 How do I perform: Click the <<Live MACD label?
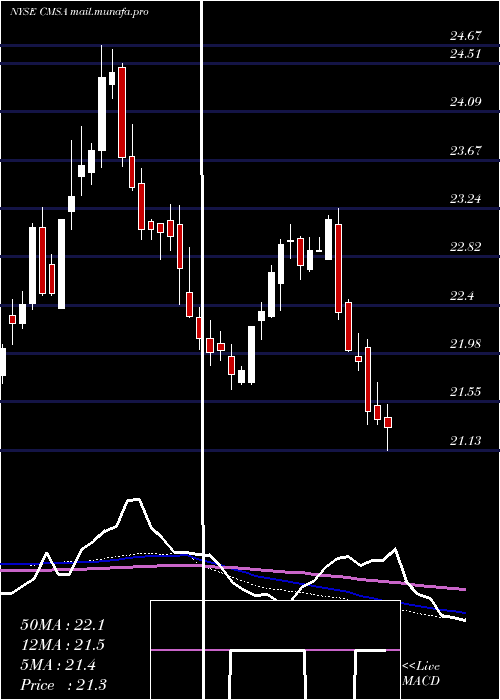(421, 674)
